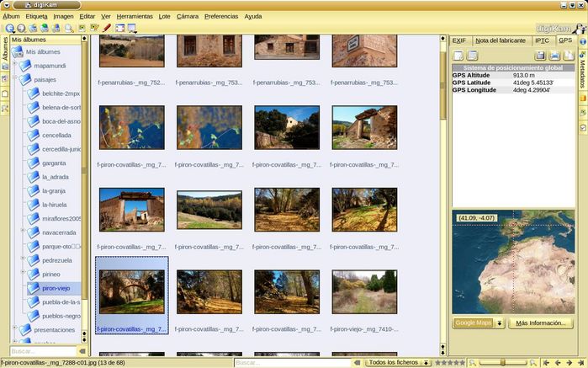Click the GPS world map preview

513,262
